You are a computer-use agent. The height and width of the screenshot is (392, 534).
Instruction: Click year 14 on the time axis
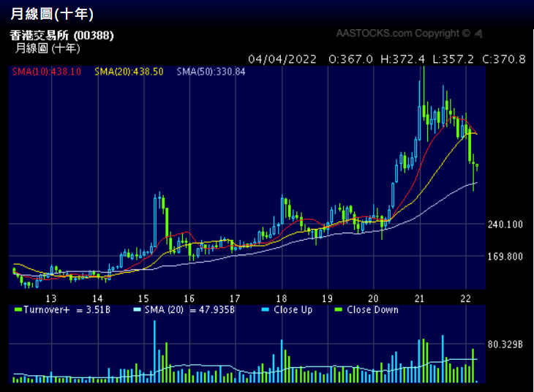pos(97,298)
